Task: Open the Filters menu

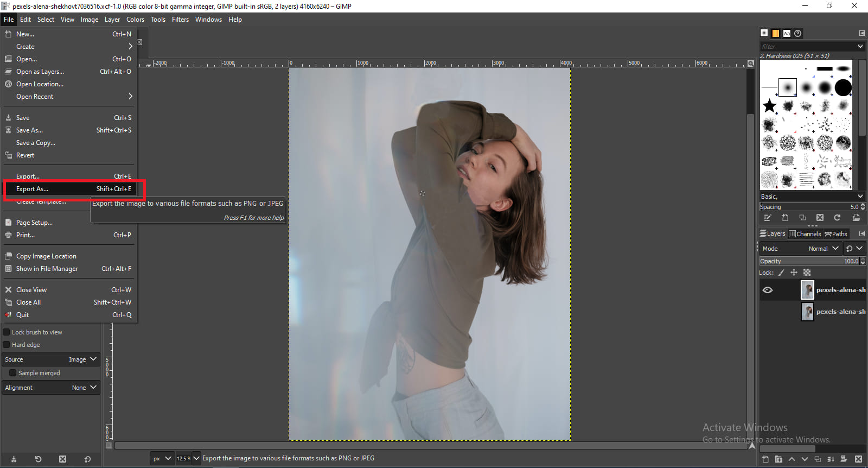Action: pyautogui.click(x=180, y=20)
